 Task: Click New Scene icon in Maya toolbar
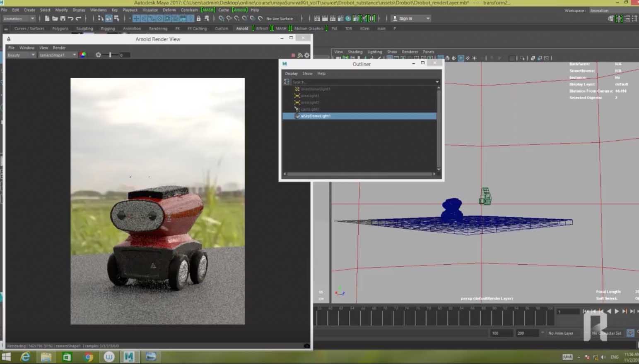click(x=47, y=19)
